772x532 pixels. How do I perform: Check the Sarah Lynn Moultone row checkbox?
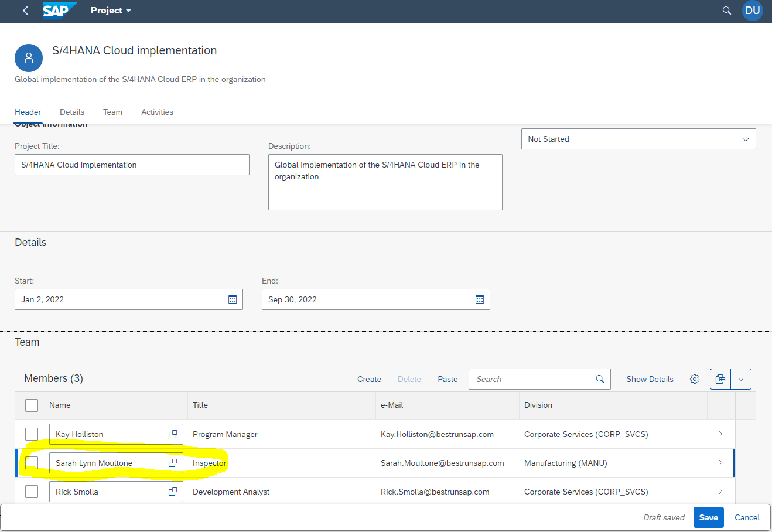[32, 463]
